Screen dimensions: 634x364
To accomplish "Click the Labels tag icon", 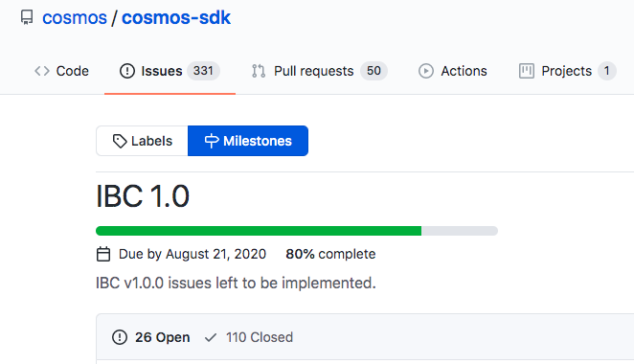I will [x=120, y=141].
